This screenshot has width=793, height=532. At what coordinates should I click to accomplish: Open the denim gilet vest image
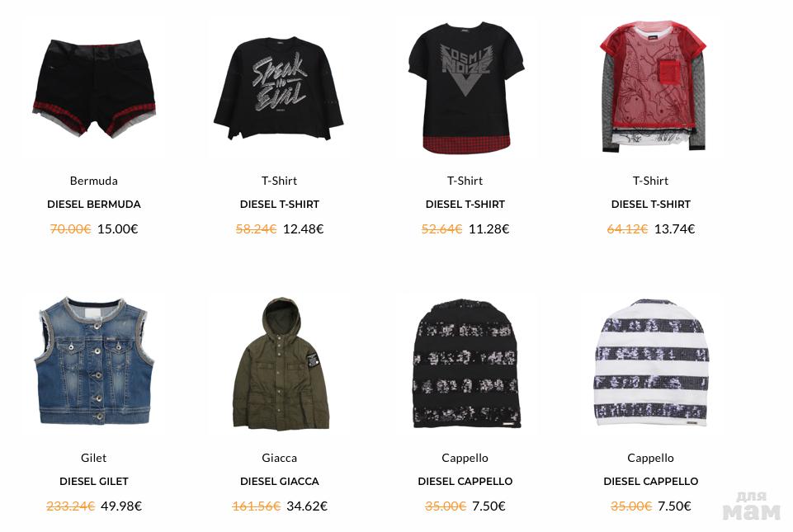pos(94,361)
